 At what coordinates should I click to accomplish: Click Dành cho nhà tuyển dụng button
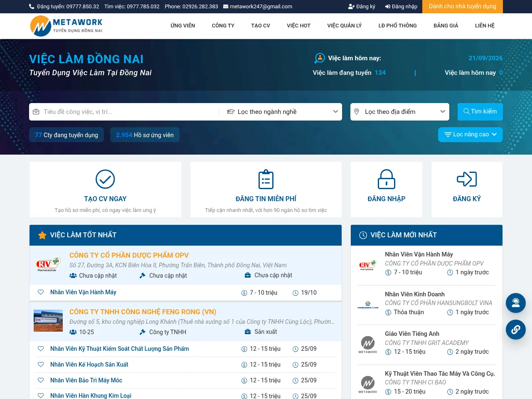[463, 7]
